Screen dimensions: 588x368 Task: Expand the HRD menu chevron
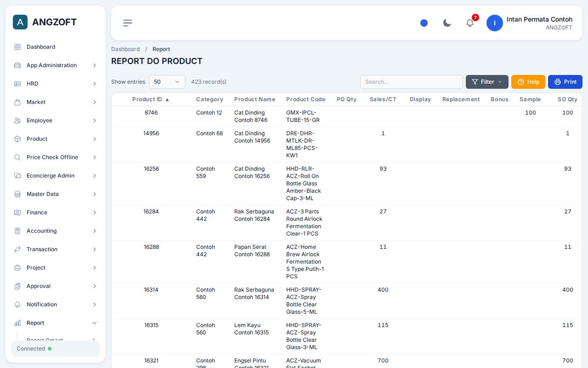(95, 84)
